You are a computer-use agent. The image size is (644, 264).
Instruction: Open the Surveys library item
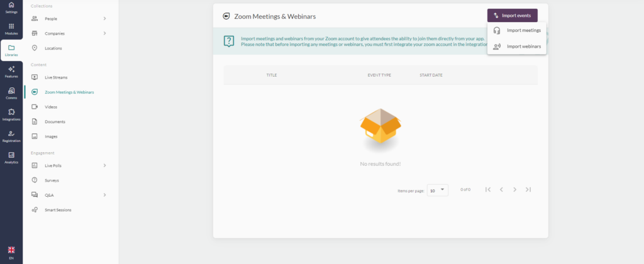(52, 180)
